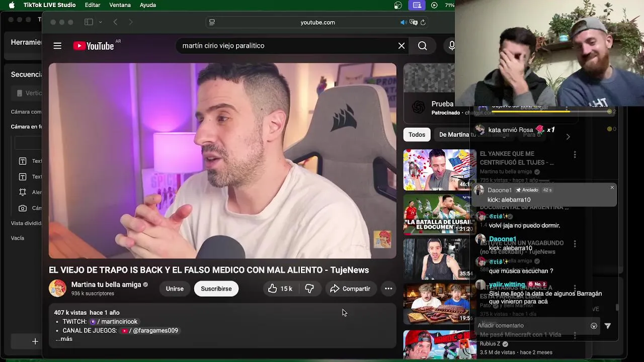Expand the gift notification chevron arrow
This screenshot has width=644, height=362.
pyautogui.click(x=568, y=137)
